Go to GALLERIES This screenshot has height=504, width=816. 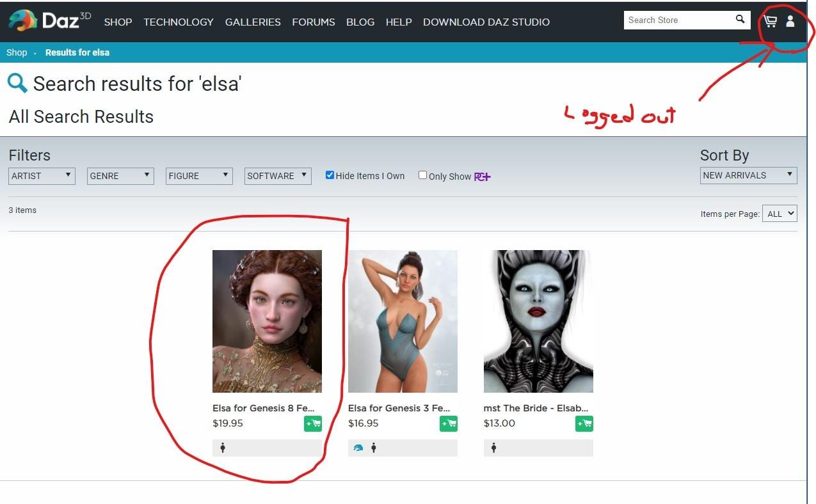pyautogui.click(x=253, y=22)
